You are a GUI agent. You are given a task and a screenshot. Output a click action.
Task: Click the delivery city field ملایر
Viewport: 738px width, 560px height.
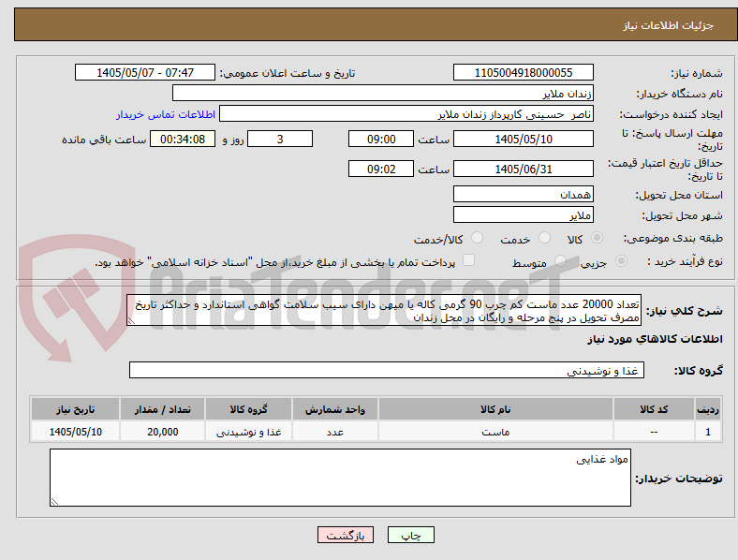click(524, 214)
